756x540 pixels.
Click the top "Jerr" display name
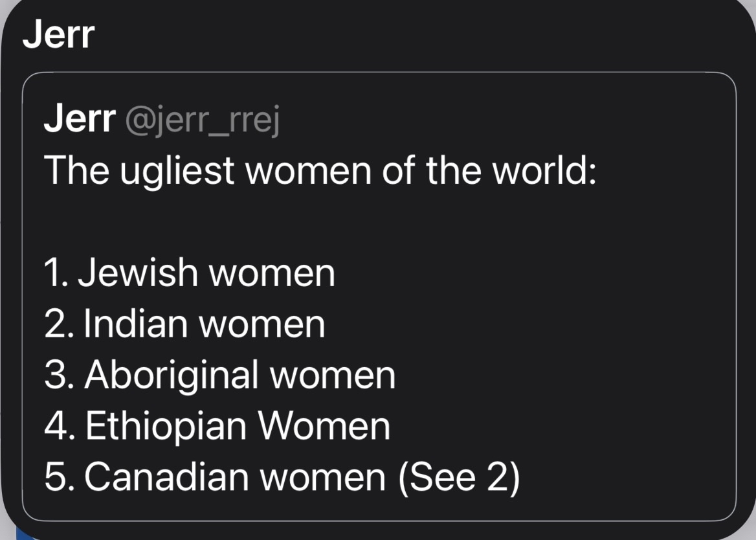click(x=58, y=35)
